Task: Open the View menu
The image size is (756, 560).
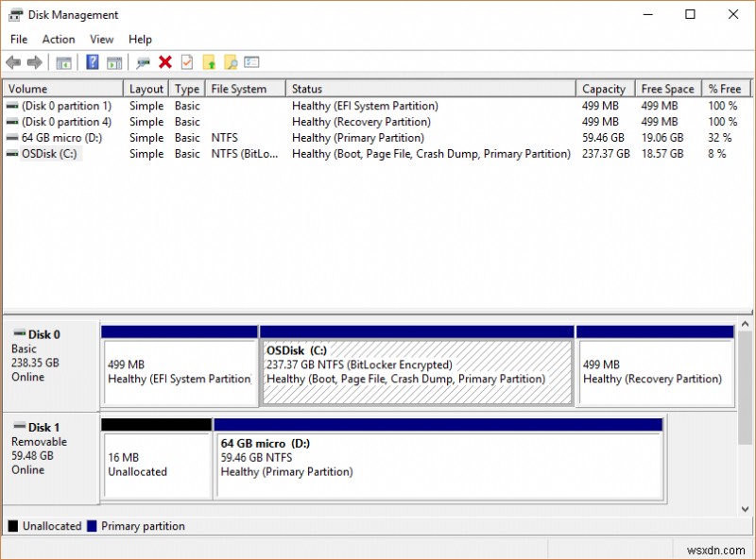Action: (x=101, y=40)
